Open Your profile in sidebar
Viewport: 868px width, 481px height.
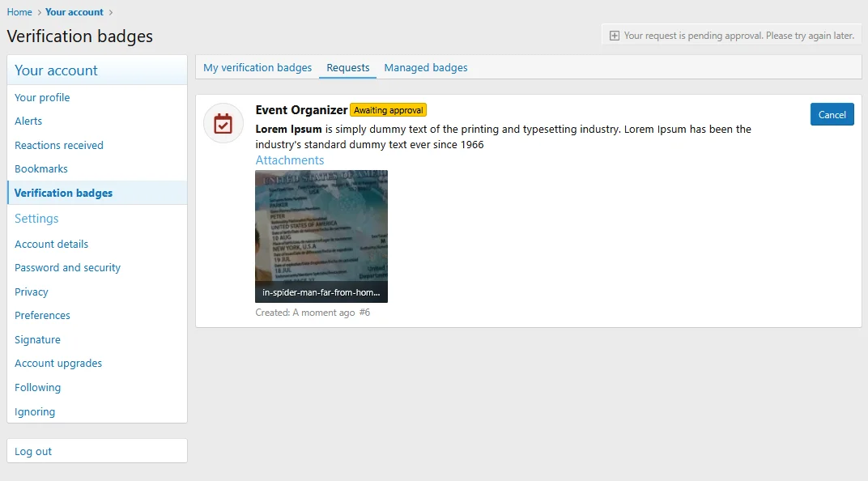[x=97, y=97]
